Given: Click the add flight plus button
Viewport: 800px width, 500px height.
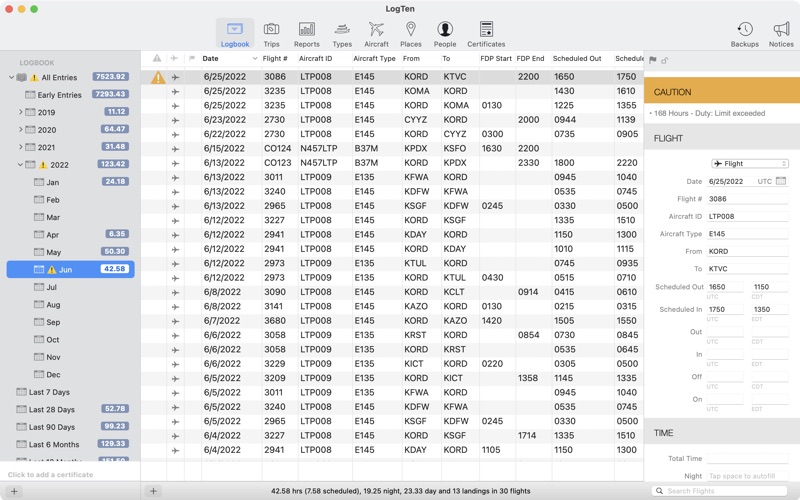Looking at the screenshot, I should (153, 491).
